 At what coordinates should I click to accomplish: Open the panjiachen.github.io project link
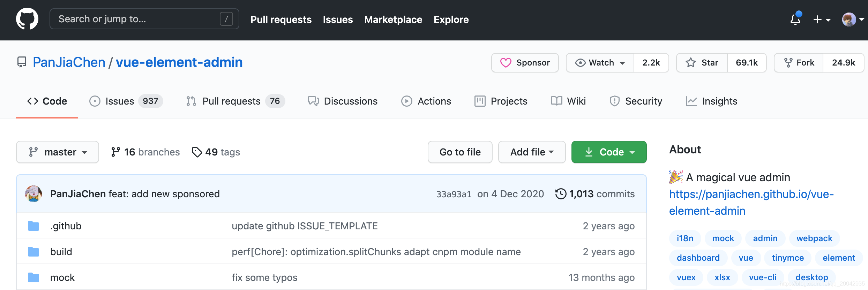pos(751,202)
